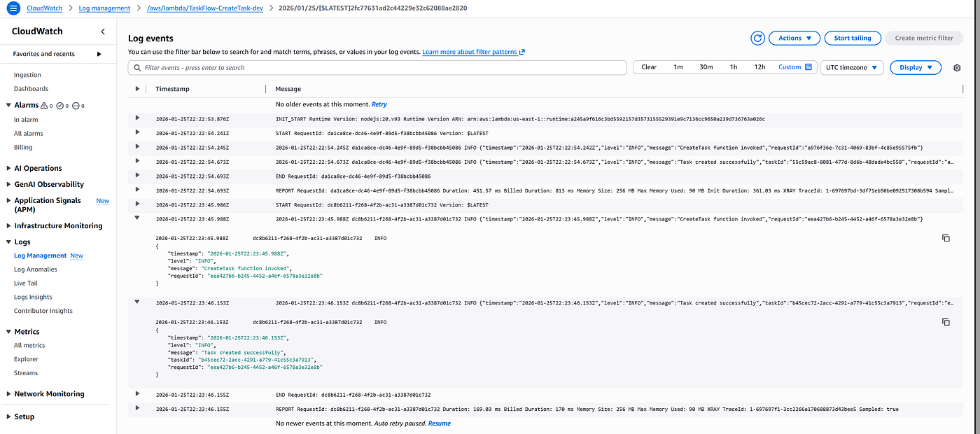The image size is (980, 434).
Task: Collapse the Metrics section
Action: (8, 331)
